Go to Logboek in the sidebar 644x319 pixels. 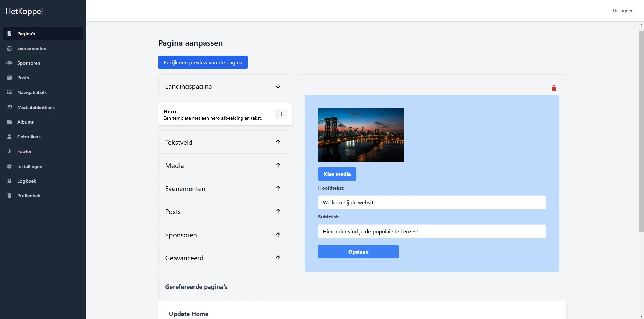[x=27, y=181]
